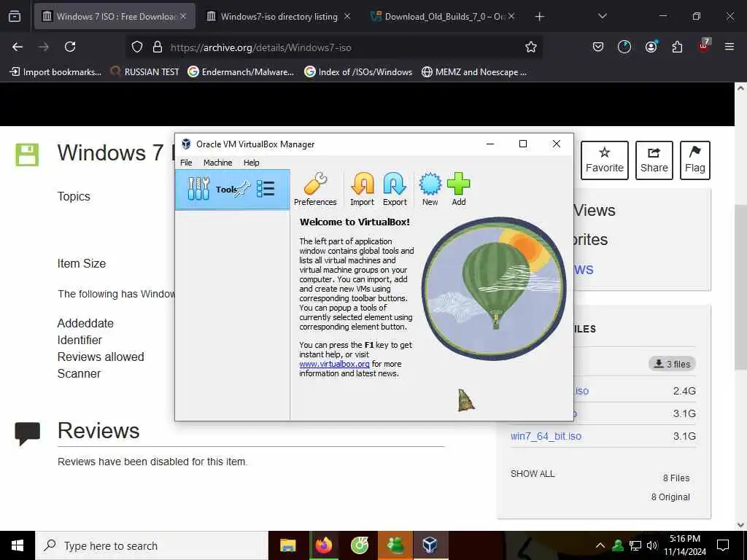Screen dimensions: 747x560
Task: Show hidden system tray icons
Action: coord(600,545)
